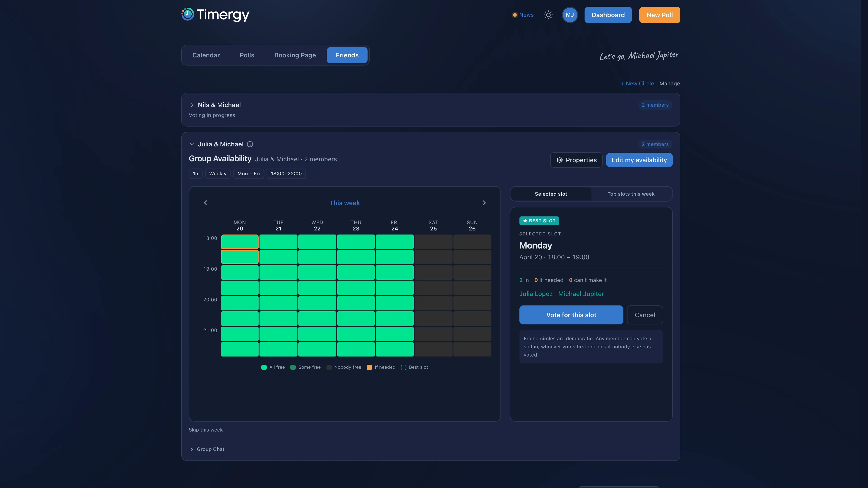Click Michael Jupiter's name in slot panel

581,294
